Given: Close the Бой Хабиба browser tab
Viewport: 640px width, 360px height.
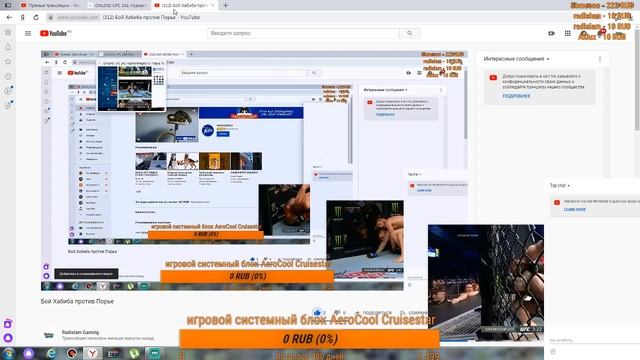Looking at the screenshot, I should pos(213,5).
